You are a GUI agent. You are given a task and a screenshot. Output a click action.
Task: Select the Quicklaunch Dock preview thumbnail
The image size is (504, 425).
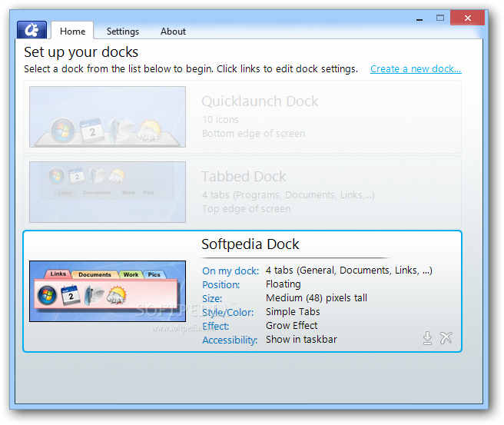tap(108, 117)
